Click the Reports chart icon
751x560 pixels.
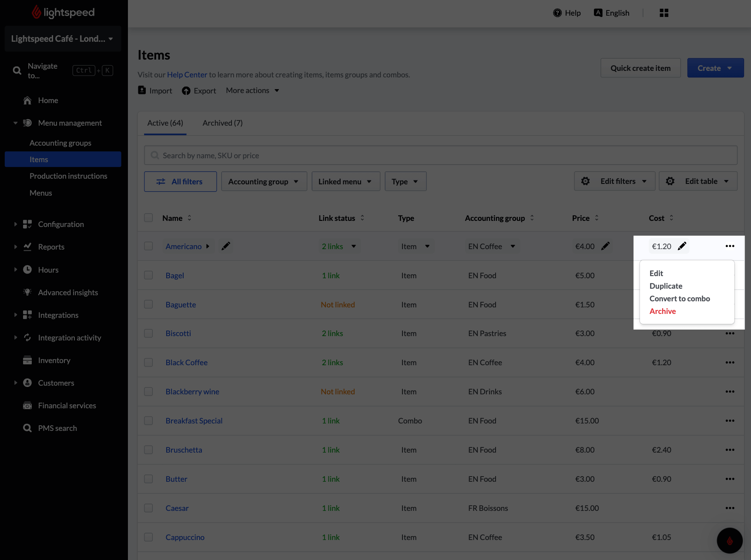[27, 247]
